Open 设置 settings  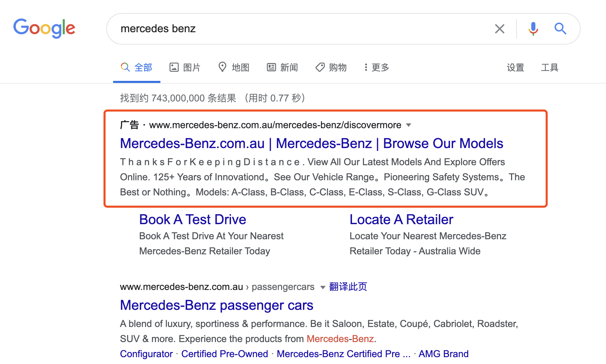[x=516, y=68]
